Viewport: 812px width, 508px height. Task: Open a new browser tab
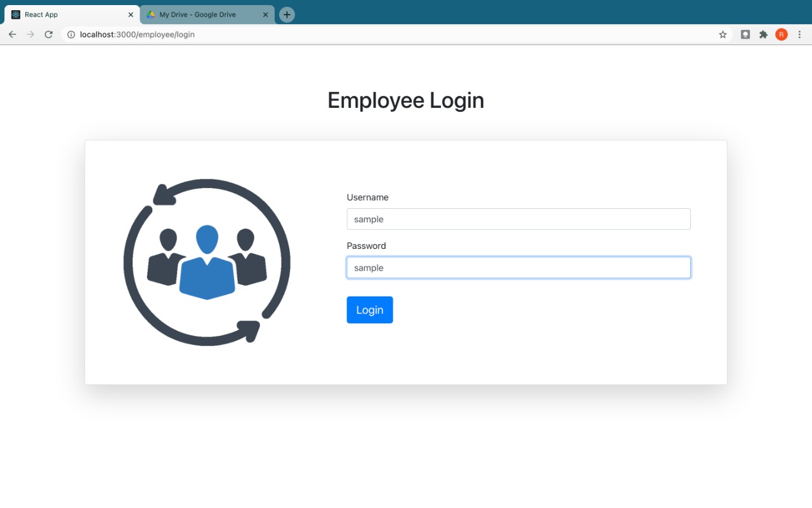[x=287, y=15]
